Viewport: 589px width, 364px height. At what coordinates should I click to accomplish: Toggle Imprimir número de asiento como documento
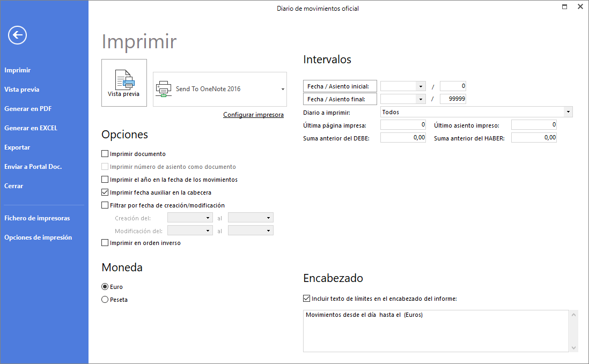[105, 167]
